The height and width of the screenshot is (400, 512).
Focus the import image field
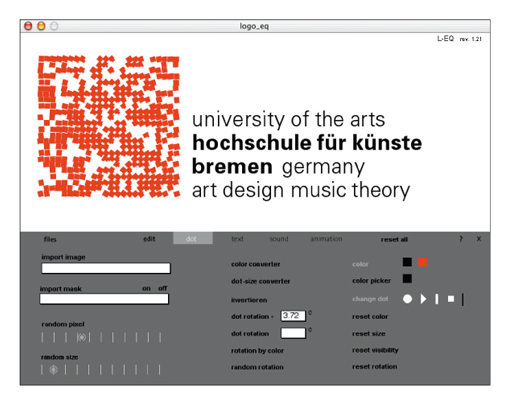click(x=106, y=268)
